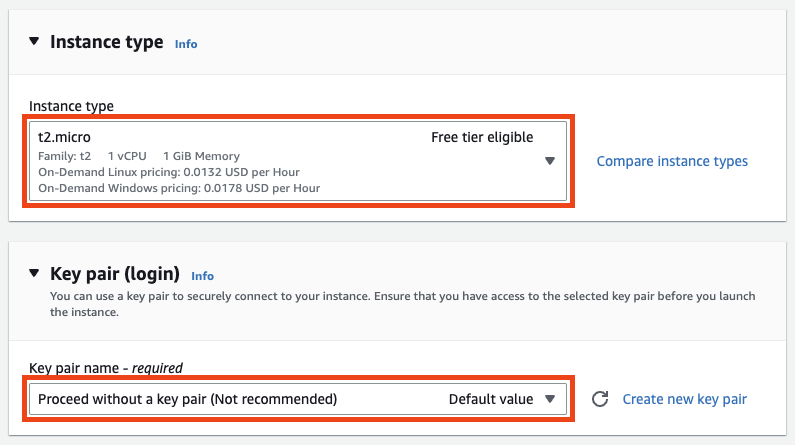Open Info link beside Instance type heading
795x445 pixels.
[x=186, y=44]
